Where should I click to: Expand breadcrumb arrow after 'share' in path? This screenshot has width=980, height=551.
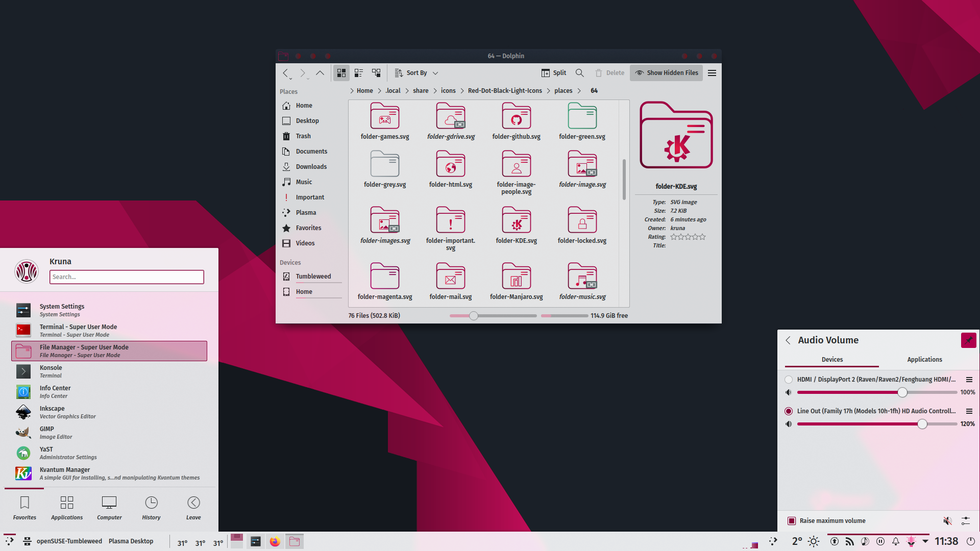click(435, 91)
